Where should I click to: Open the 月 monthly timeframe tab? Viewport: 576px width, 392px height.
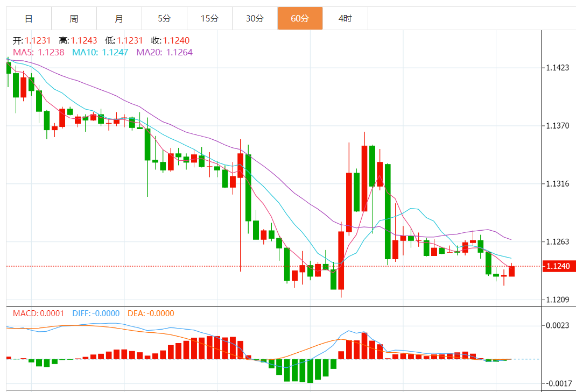point(119,18)
